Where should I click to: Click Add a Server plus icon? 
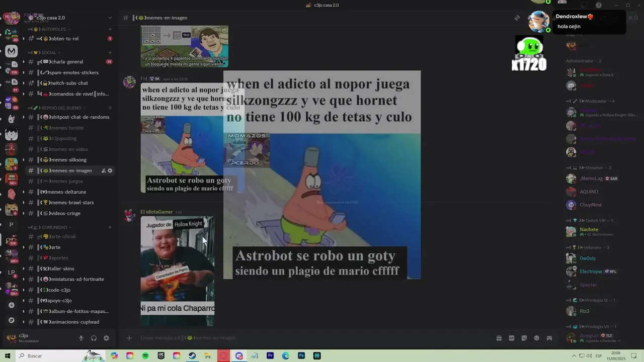tap(12, 305)
